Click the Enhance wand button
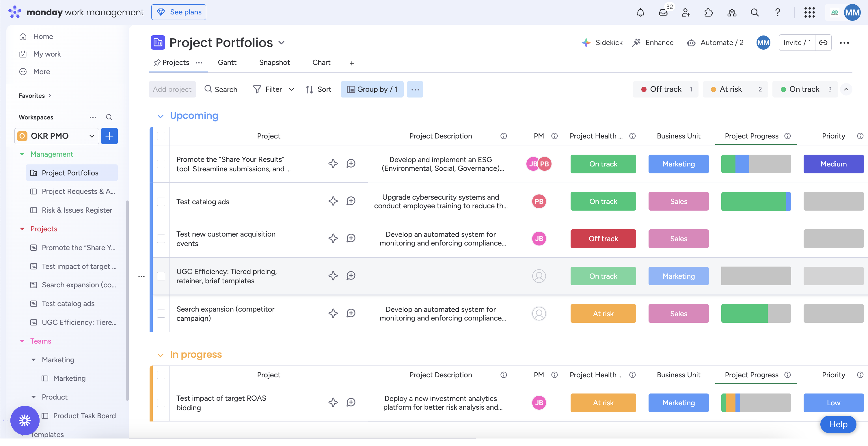The width and height of the screenshot is (868, 446). tap(653, 43)
